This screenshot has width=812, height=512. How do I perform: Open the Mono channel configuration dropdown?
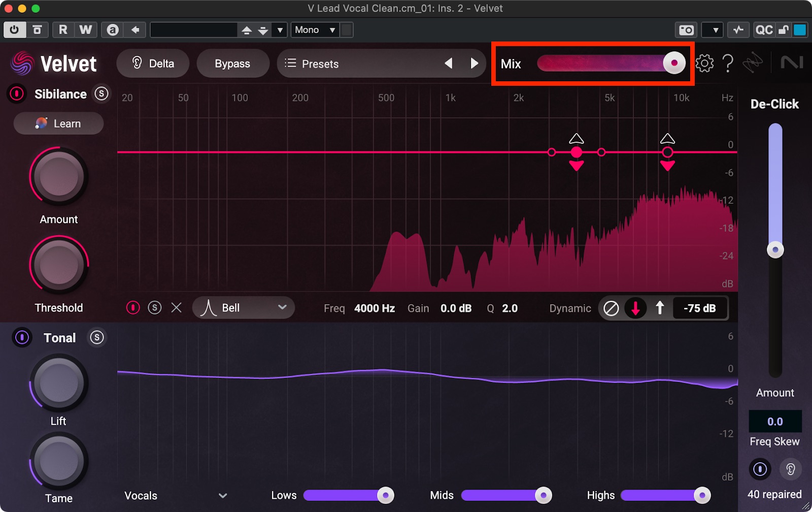315,30
